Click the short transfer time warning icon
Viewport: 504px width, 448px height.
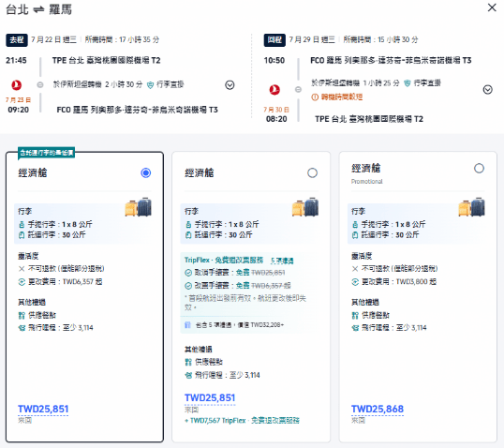tap(315, 97)
